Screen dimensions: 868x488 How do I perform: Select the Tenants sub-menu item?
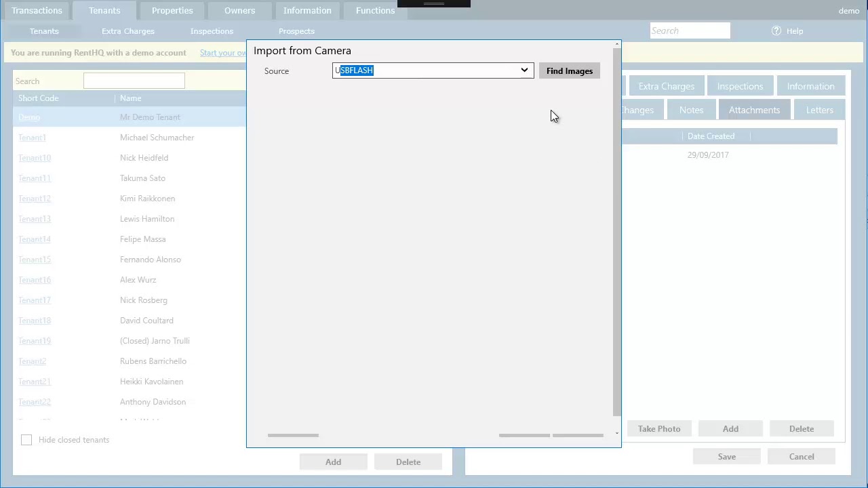[x=44, y=31]
